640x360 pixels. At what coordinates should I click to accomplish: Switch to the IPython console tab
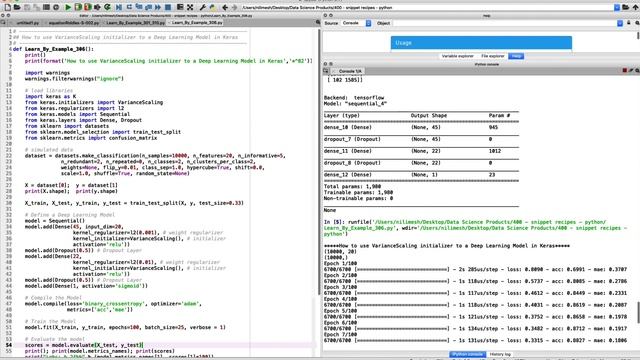pyautogui.click(x=467, y=354)
